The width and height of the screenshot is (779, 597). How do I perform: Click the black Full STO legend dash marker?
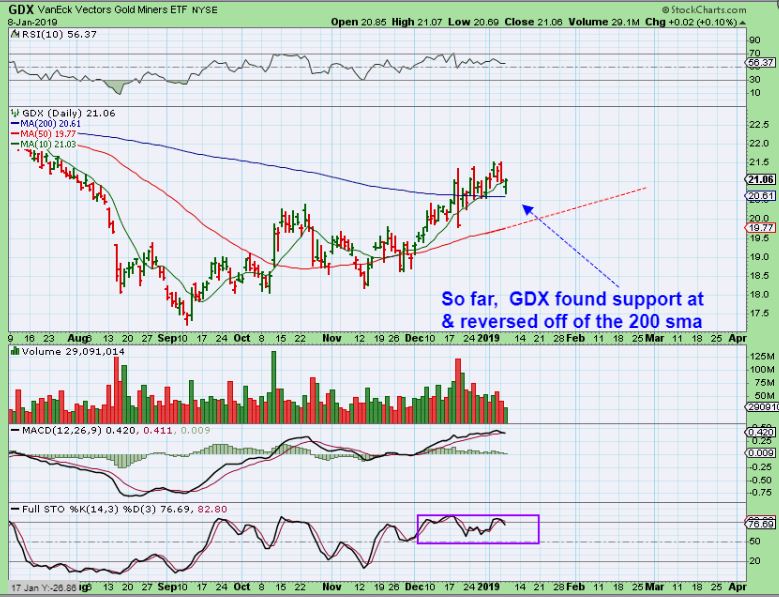click(x=15, y=510)
